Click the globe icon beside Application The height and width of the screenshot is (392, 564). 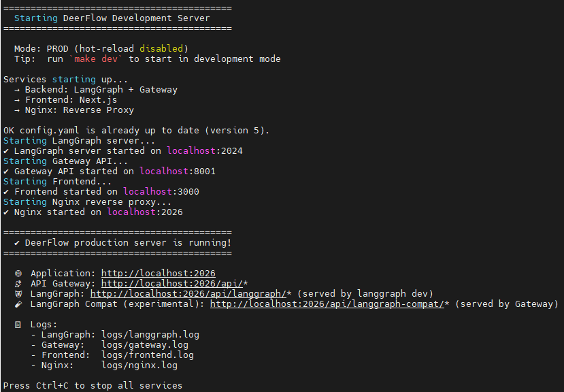(x=18, y=274)
